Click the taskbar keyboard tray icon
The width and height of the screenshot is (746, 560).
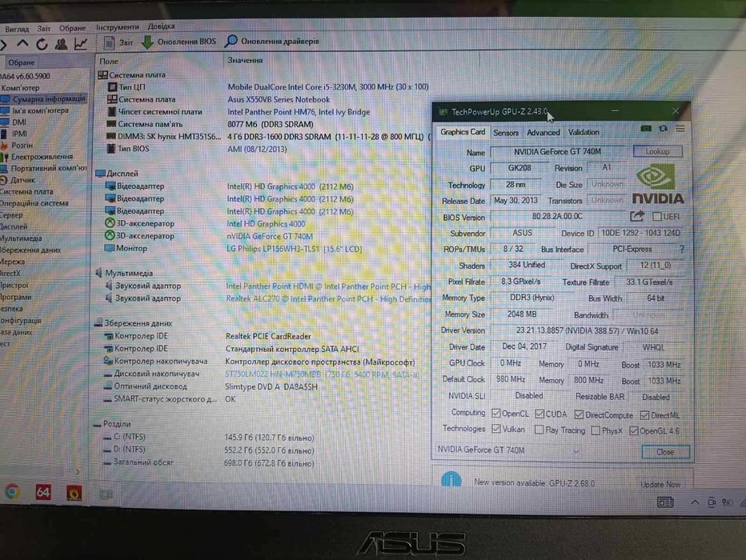[664, 502]
